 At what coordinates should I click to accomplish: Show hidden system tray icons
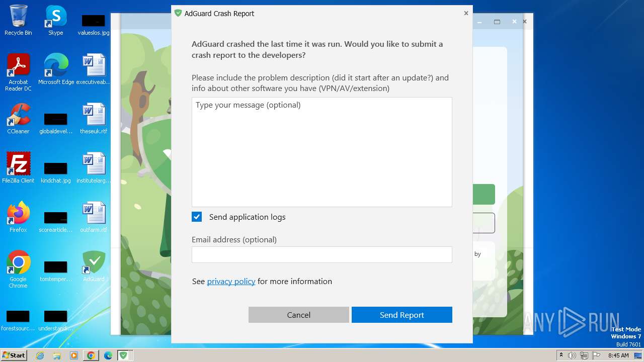tap(561, 355)
